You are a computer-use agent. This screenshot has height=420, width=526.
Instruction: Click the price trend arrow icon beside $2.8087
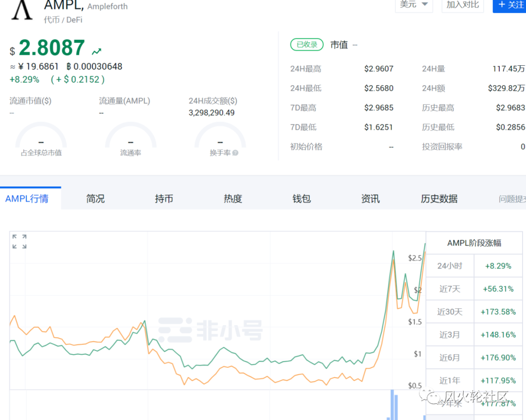[96, 50]
